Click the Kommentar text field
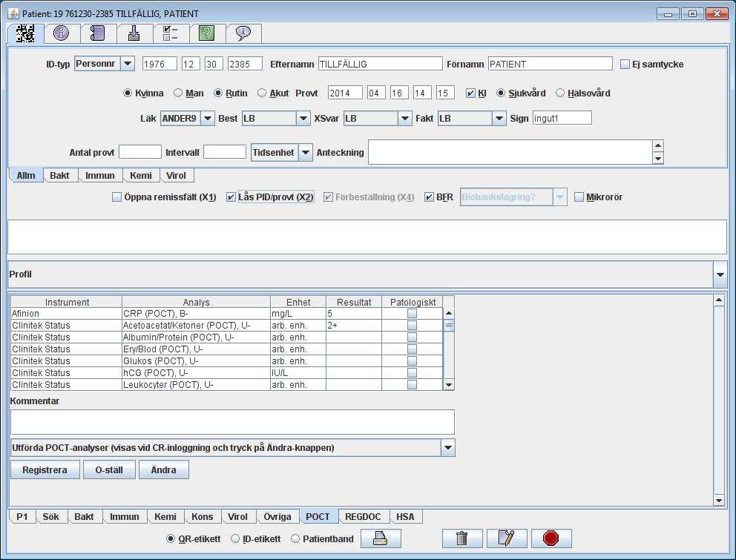The width and height of the screenshot is (736, 560). [x=232, y=422]
